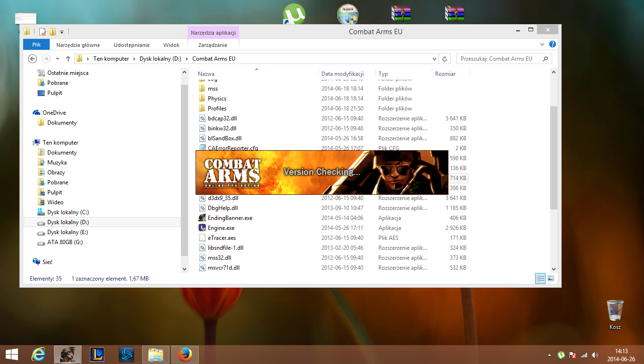Click arrow after Ten komputer in address bar
Image resolution: width=644 pixels, height=364 pixels.
coord(134,59)
